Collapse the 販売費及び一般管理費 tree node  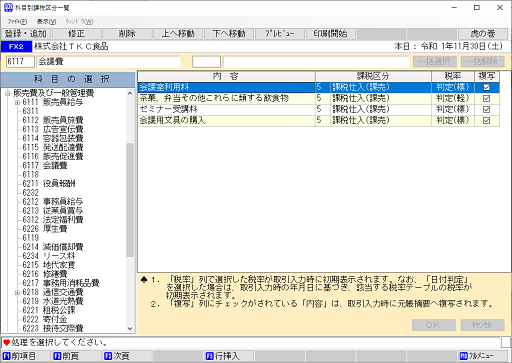8,94
